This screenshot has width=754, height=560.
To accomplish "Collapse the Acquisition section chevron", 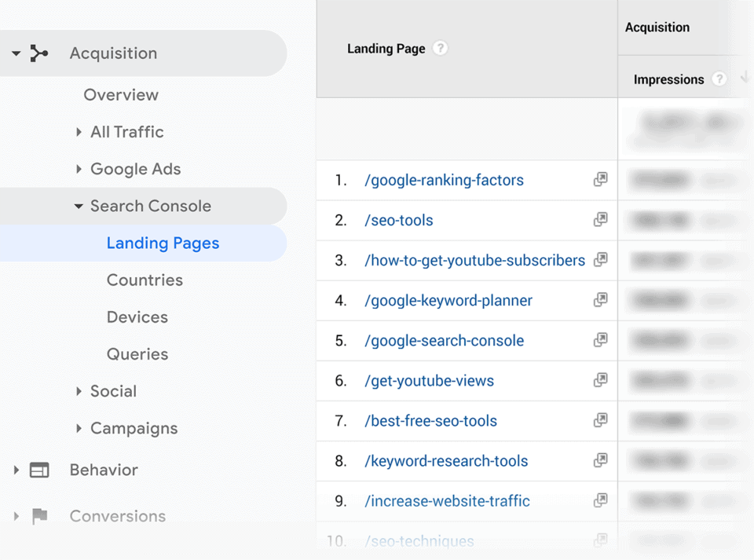I will [16, 53].
